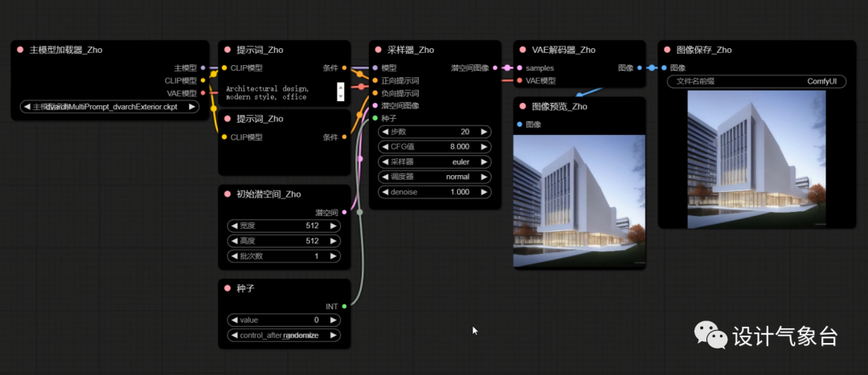Increase 批次数 with its right arrow
This screenshot has width=868, height=375.
coord(333,257)
